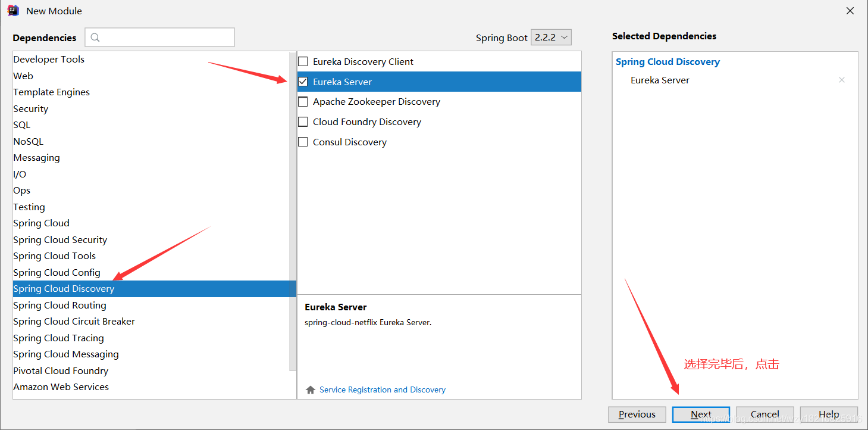The height and width of the screenshot is (430, 868).
Task: Uncheck the Eureka Server checkbox
Action: click(x=303, y=82)
